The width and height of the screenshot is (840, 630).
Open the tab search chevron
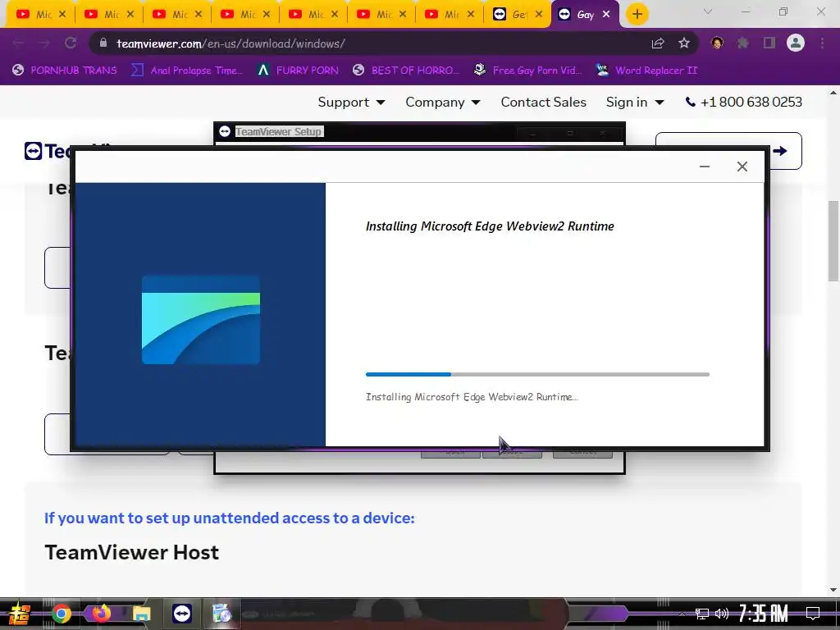point(708,11)
